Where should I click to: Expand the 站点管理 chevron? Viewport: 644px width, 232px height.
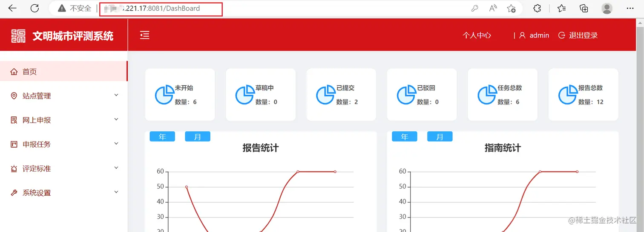point(116,96)
